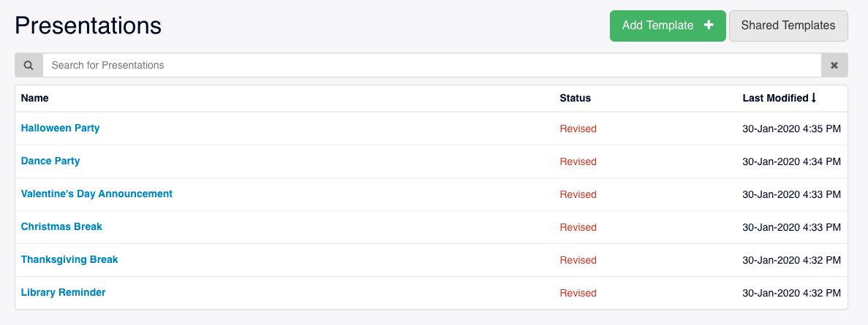Sort by Last Modified column header

[x=775, y=98]
